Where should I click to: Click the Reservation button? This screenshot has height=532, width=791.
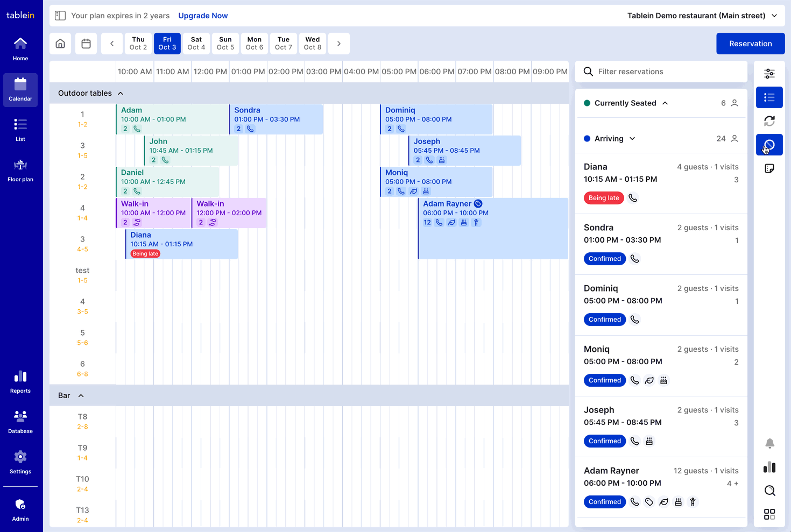click(750, 44)
